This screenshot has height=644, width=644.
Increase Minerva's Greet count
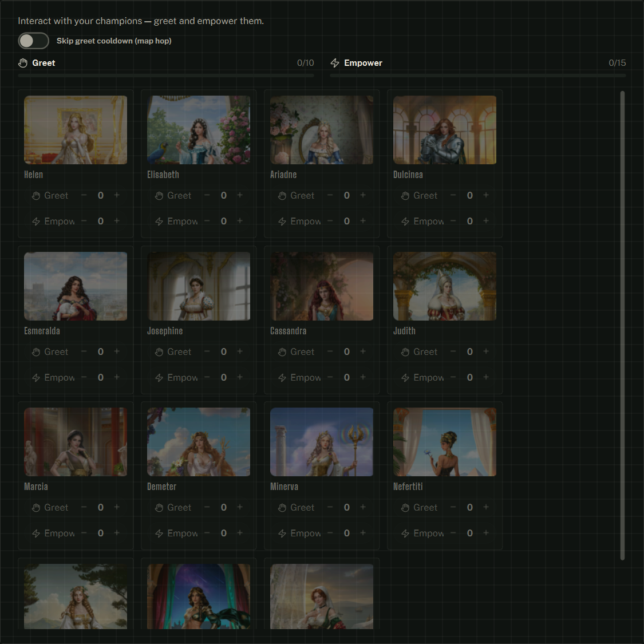(363, 507)
